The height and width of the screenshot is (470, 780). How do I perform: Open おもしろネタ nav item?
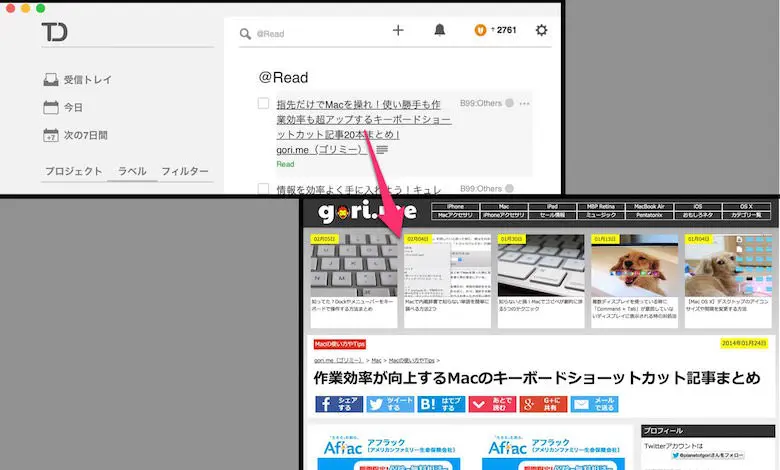coord(698,215)
